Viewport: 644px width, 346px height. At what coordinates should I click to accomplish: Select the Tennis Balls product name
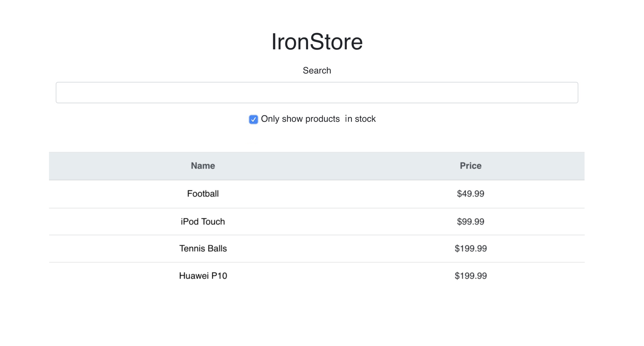[203, 249]
